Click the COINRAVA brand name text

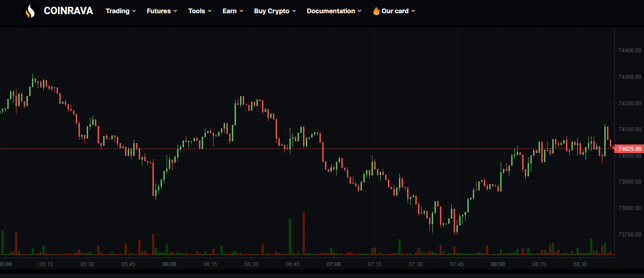click(x=68, y=11)
